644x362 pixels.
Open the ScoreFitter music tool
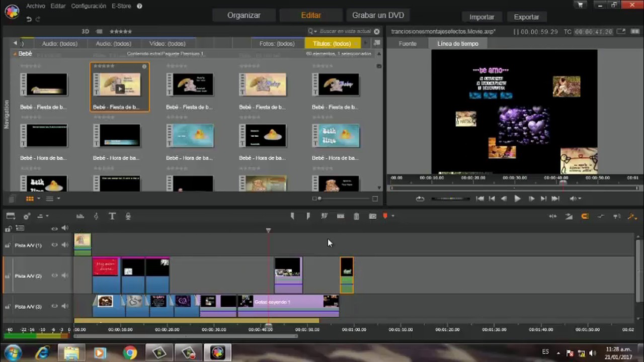tap(96, 216)
